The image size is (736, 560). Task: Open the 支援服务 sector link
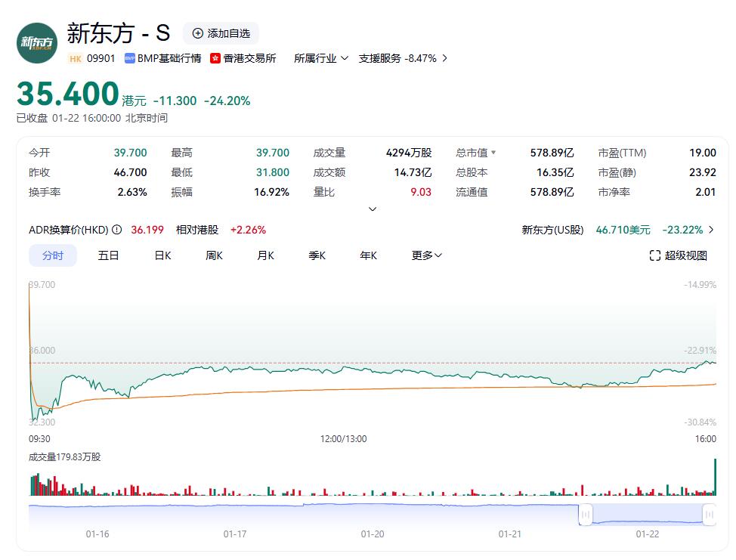click(x=379, y=58)
